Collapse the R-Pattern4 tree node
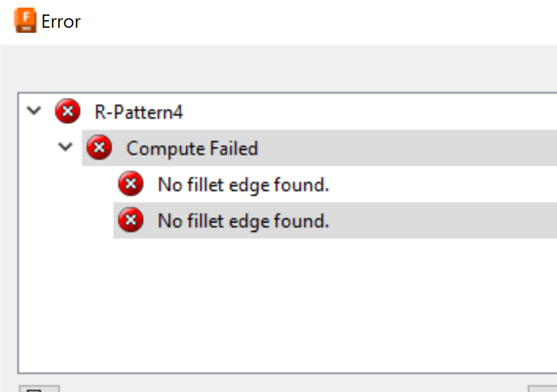This screenshot has height=392, width=557. pyautogui.click(x=35, y=112)
